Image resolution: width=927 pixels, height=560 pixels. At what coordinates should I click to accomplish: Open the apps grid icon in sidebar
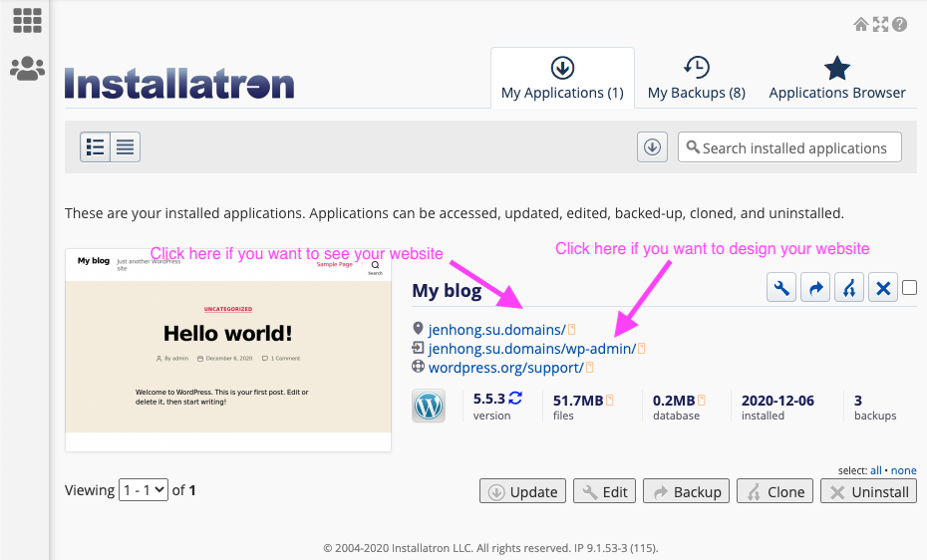(x=27, y=21)
